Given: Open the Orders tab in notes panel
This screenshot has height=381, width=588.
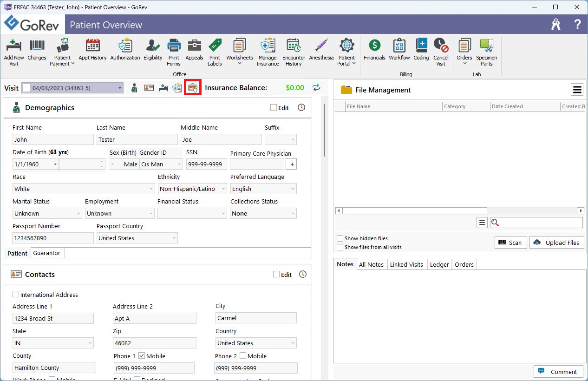Looking at the screenshot, I should pyautogui.click(x=464, y=264).
